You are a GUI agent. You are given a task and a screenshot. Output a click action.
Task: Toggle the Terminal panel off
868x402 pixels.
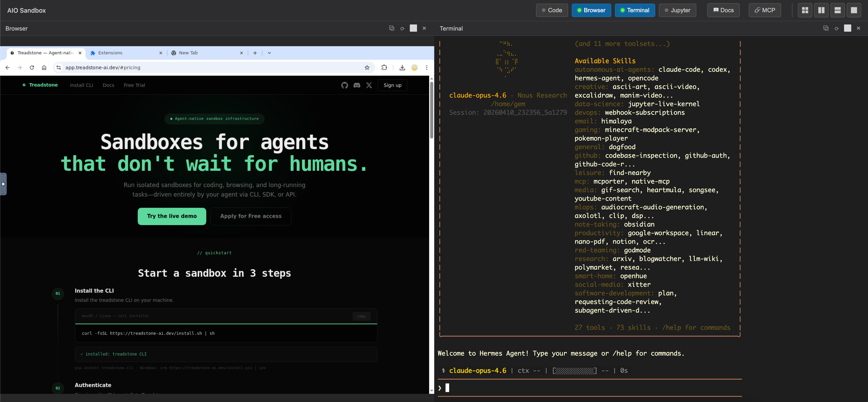tap(634, 10)
